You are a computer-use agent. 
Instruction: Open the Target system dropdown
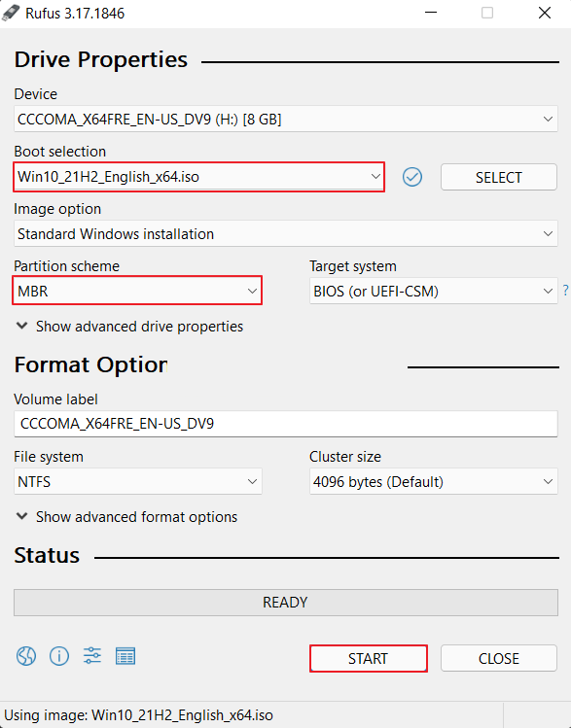(434, 292)
